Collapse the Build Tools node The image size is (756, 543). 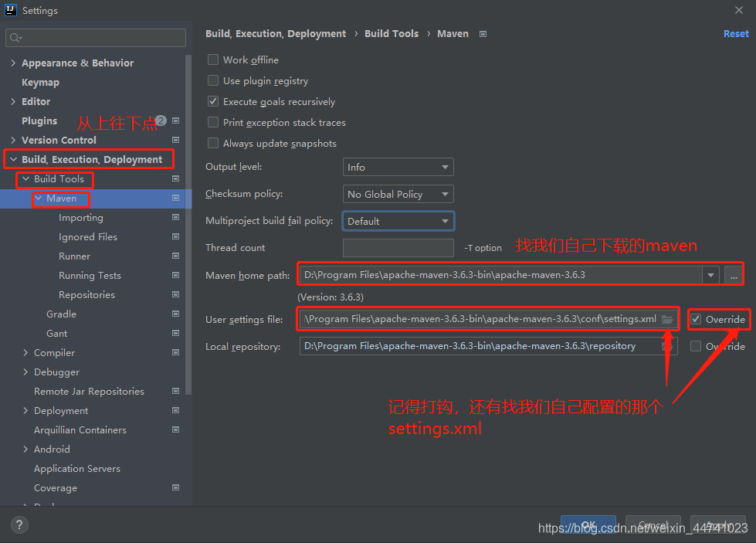coord(25,178)
